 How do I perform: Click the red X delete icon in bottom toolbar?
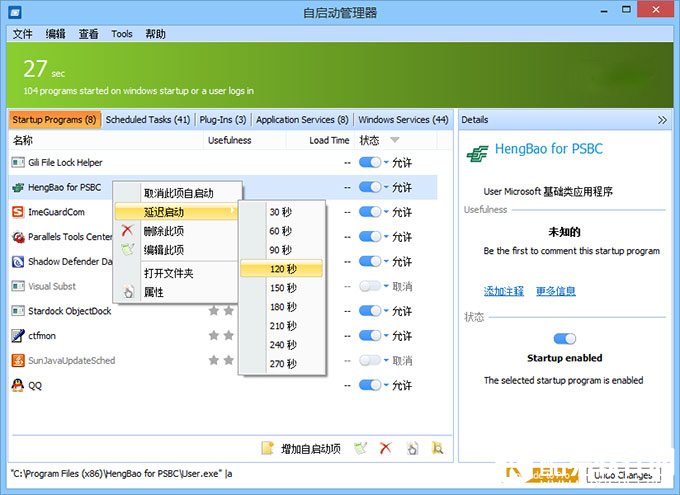(385, 448)
